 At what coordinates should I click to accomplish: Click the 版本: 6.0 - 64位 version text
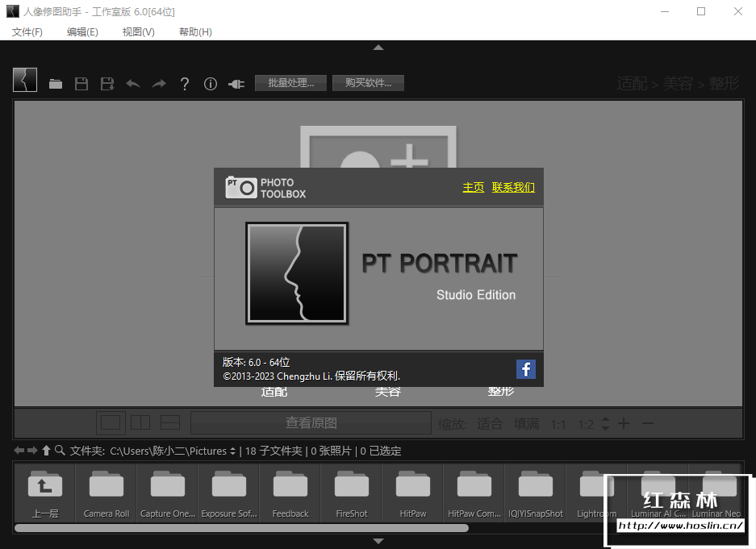click(x=256, y=362)
